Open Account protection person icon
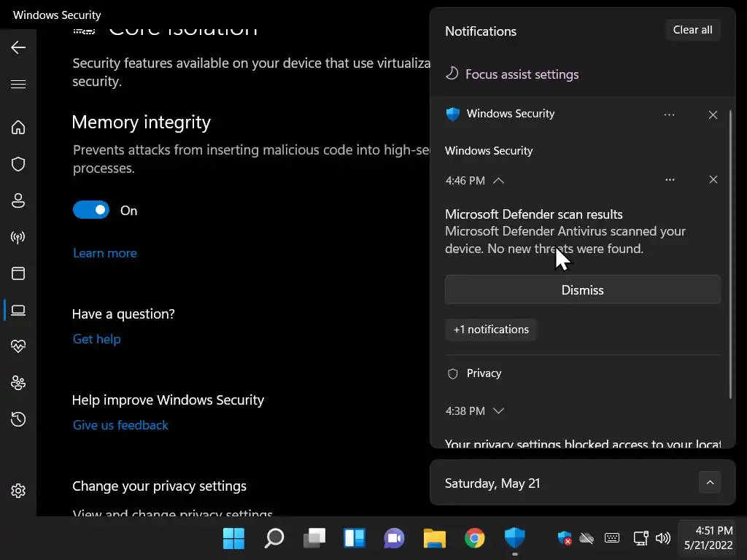The image size is (747, 560). (18, 201)
